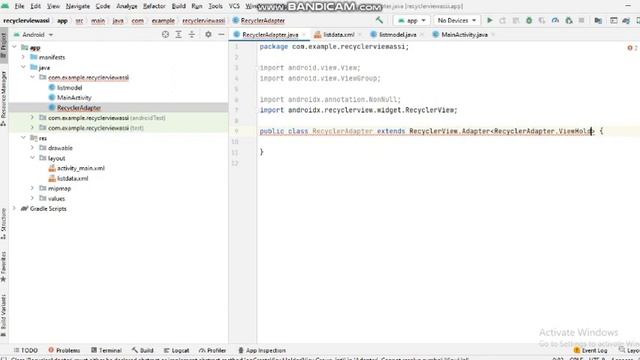Open the Refactor menu

154,6
